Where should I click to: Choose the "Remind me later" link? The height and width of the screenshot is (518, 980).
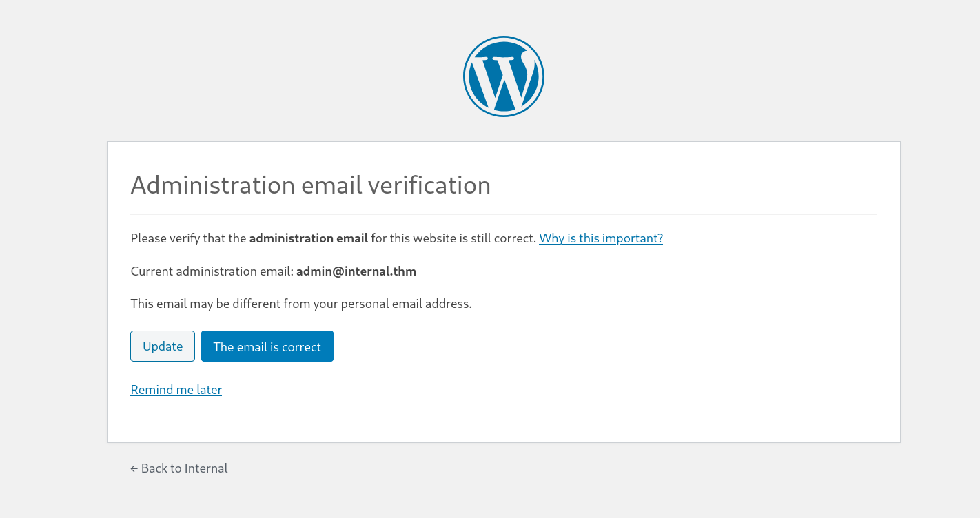pyautogui.click(x=176, y=390)
